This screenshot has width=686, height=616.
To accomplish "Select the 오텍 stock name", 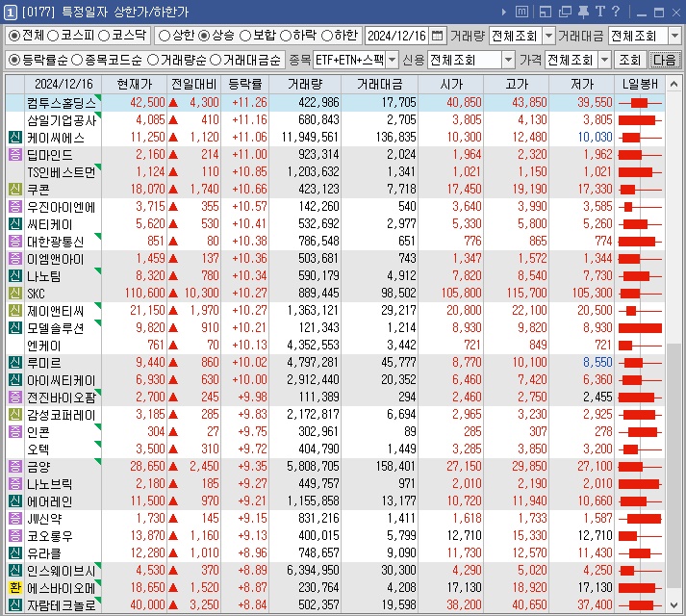I will [x=38, y=449].
